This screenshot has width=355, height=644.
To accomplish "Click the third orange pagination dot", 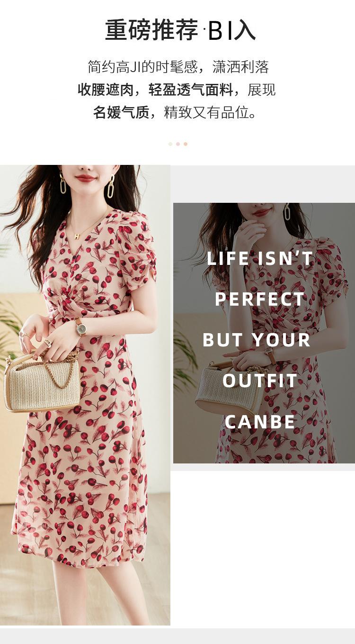I will click(x=186, y=144).
